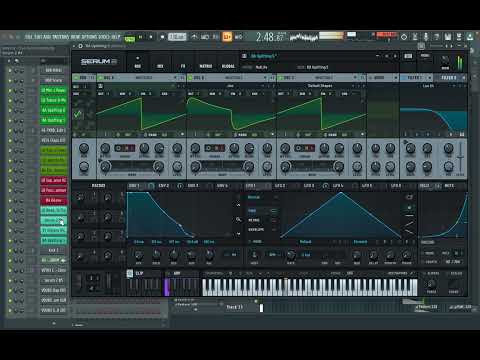This screenshot has height=360, width=480.
Task: Click the LFO Rate knob
Action: pyautogui.click(x=291, y=255)
